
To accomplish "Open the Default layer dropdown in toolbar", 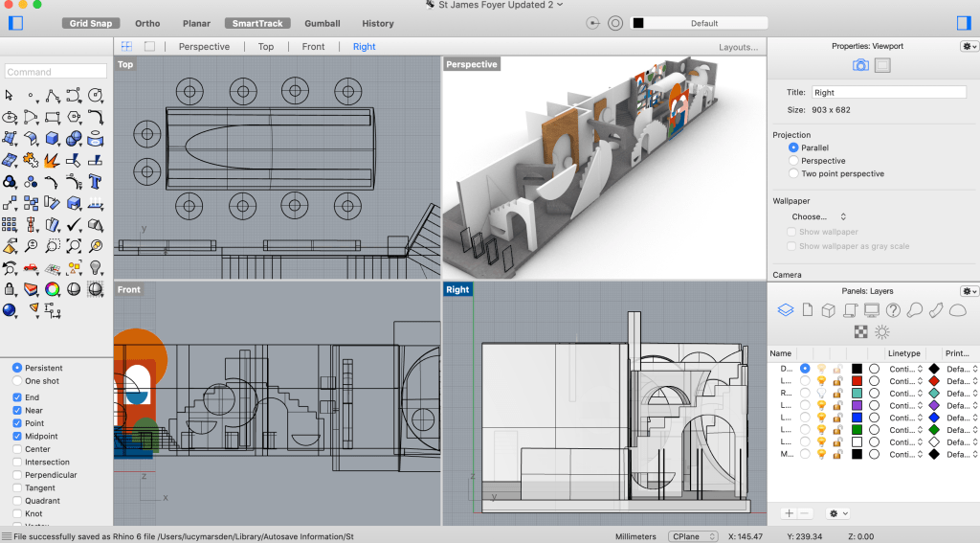I will click(x=703, y=23).
